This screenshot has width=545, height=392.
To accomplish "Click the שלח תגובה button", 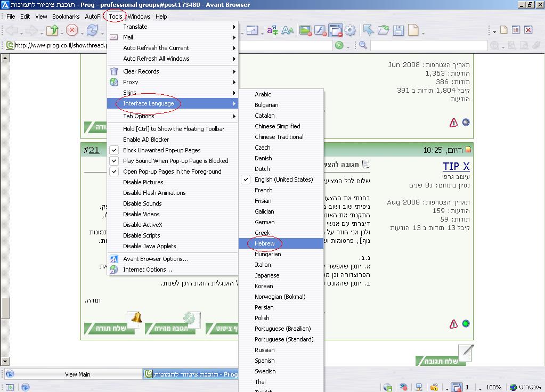I will point(440,361).
